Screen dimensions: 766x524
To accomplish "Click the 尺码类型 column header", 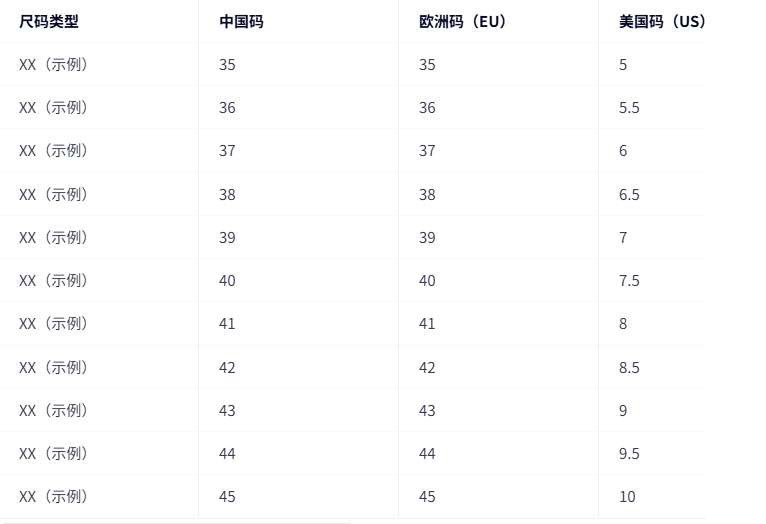I will point(49,21).
